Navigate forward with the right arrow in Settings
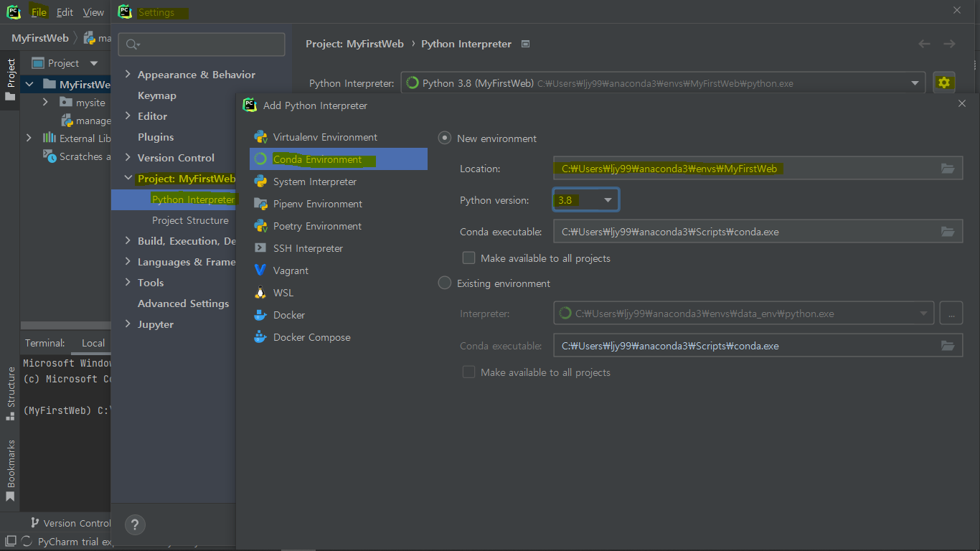The width and height of the screenshot is (980, 551). tap(949, 44)
